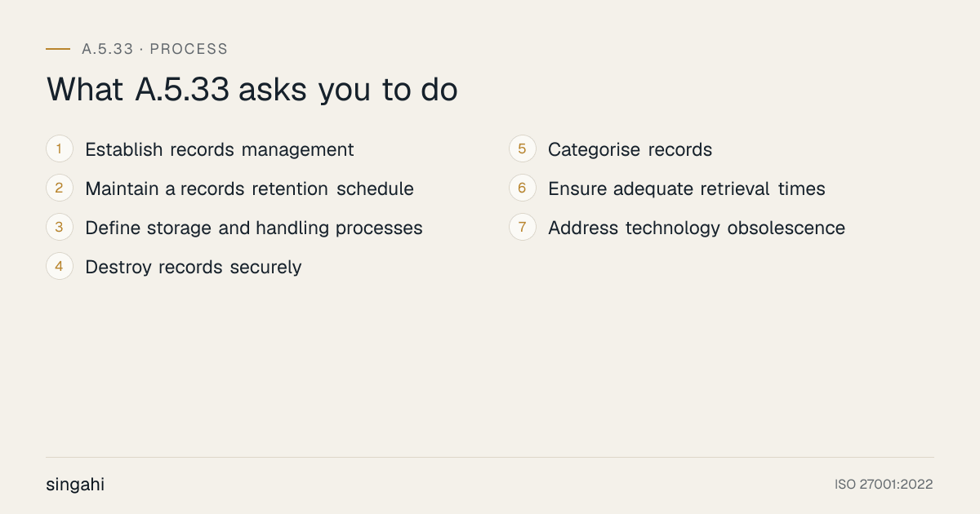
Task: Select 'Categorise records' item
Action: pyautogui.click(x=630, y=150)
